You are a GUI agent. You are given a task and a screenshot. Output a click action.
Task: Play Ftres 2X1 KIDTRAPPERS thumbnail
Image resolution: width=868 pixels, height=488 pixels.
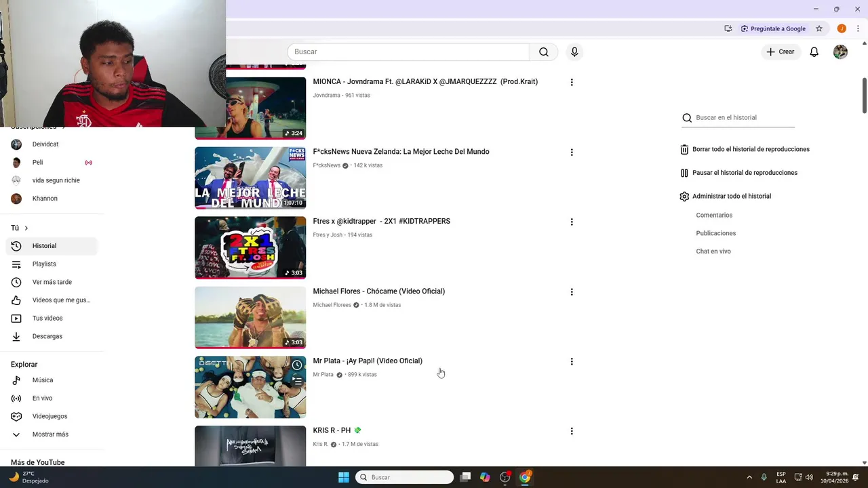[x=250, y=247]
